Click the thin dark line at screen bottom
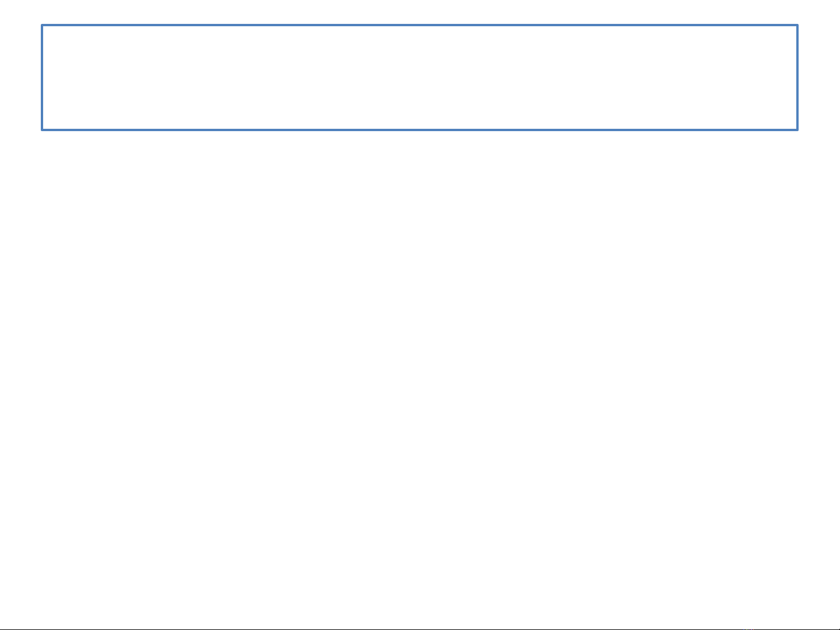 [420, 629]
